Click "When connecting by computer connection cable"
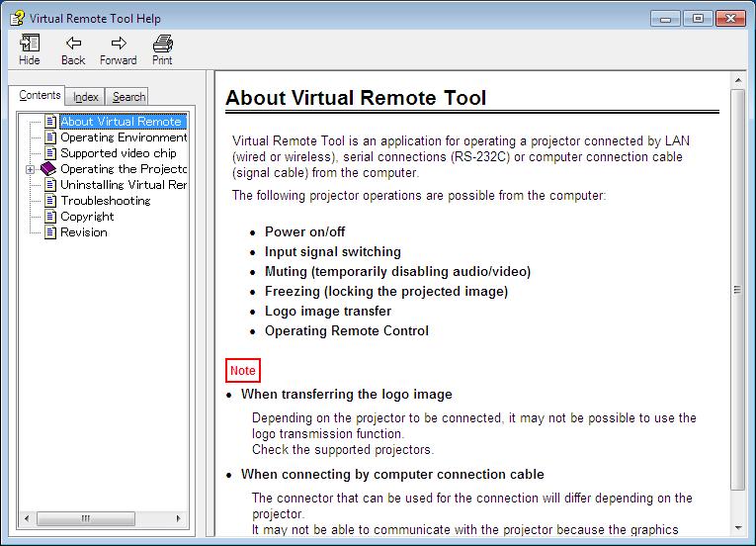The image size is (756, 546). click(x=392, y=474)
